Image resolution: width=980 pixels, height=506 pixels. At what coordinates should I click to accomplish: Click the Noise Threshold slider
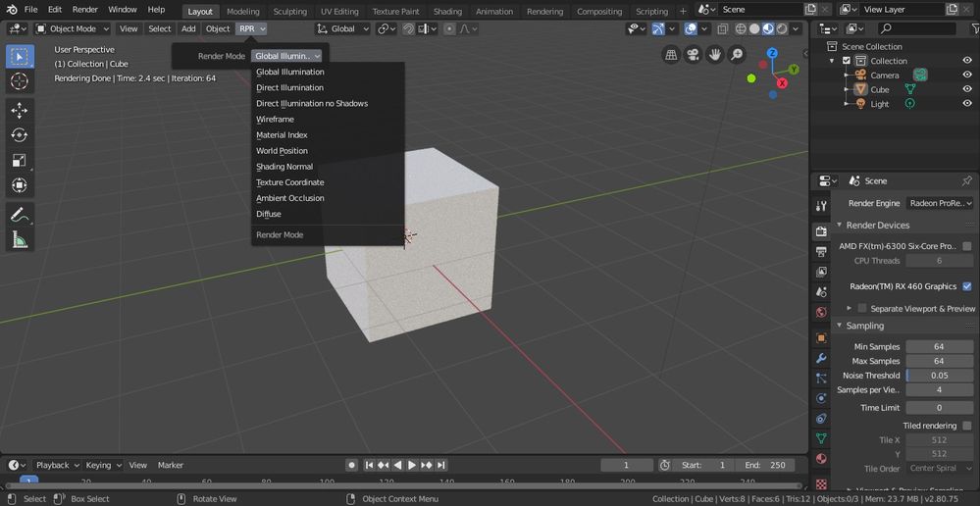coord(940,376)
